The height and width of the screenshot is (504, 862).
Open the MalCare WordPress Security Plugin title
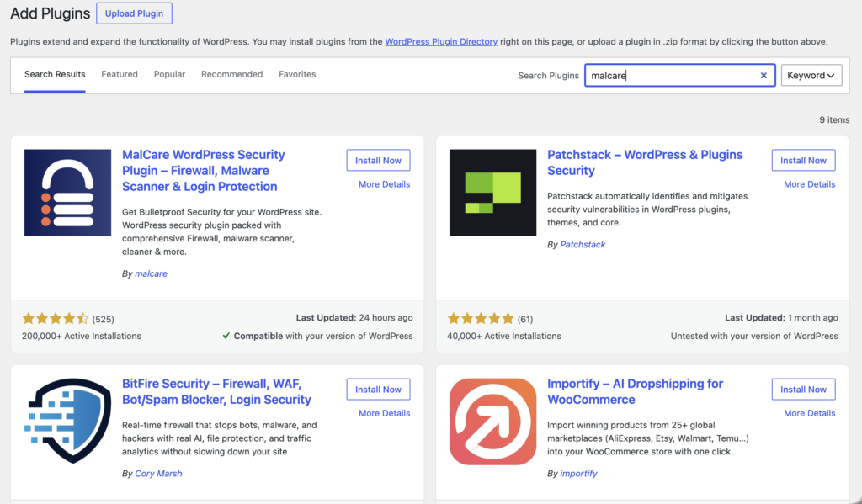point(204,170)
